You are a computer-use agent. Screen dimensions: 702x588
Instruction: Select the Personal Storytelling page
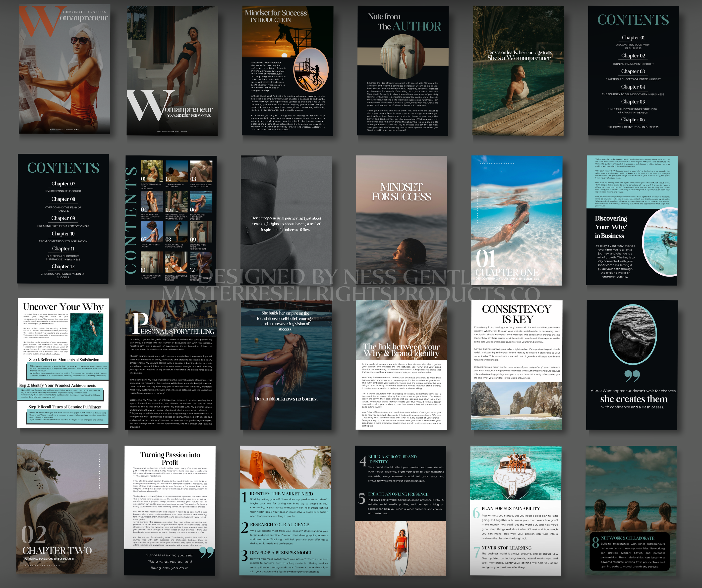tap(171, 365)
